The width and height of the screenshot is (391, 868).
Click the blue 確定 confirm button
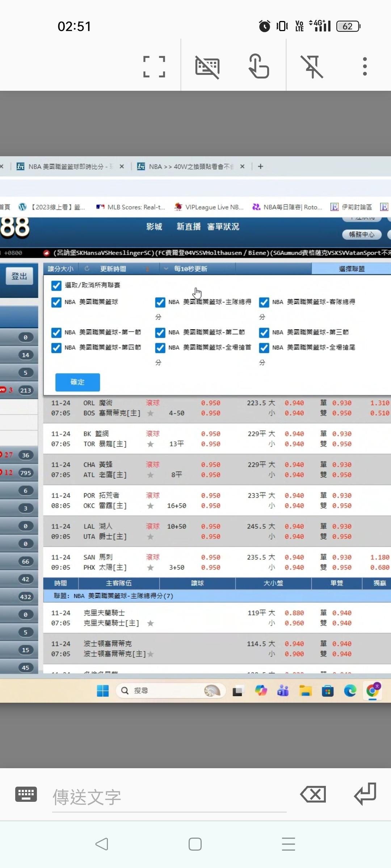tap(77, 382)
